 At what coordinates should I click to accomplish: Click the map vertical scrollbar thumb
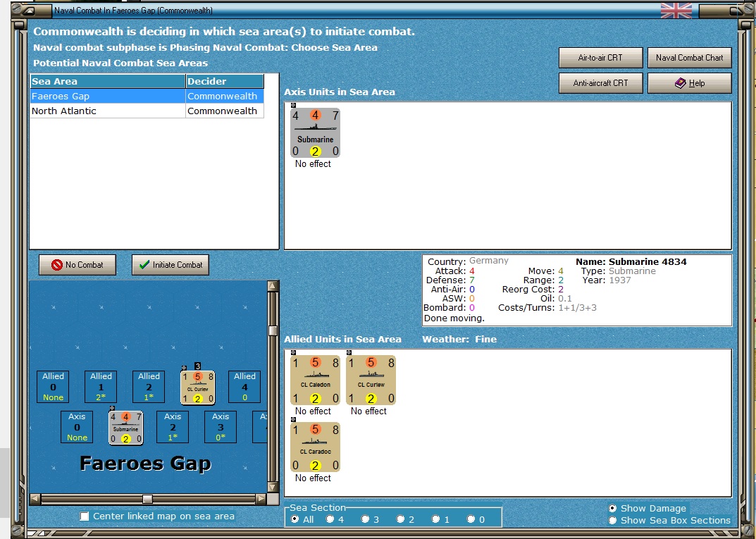tap(273, 330)
